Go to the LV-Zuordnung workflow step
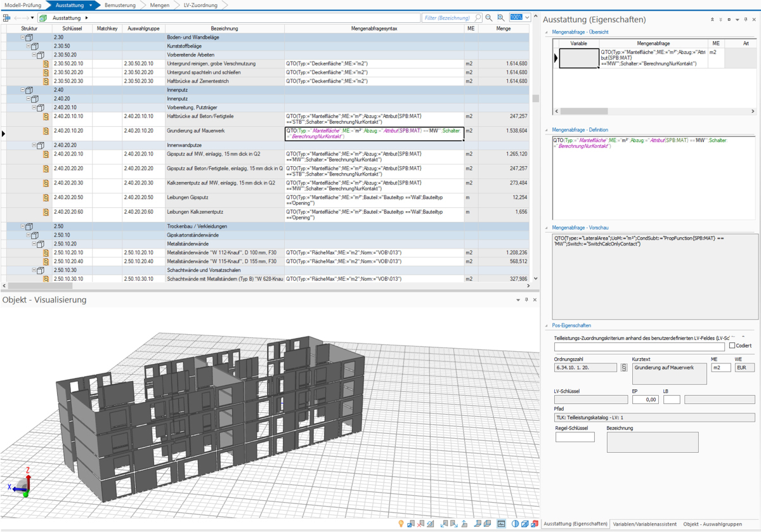Image resolution: width=761 pixels, height=532 pixels. [200, 5]
